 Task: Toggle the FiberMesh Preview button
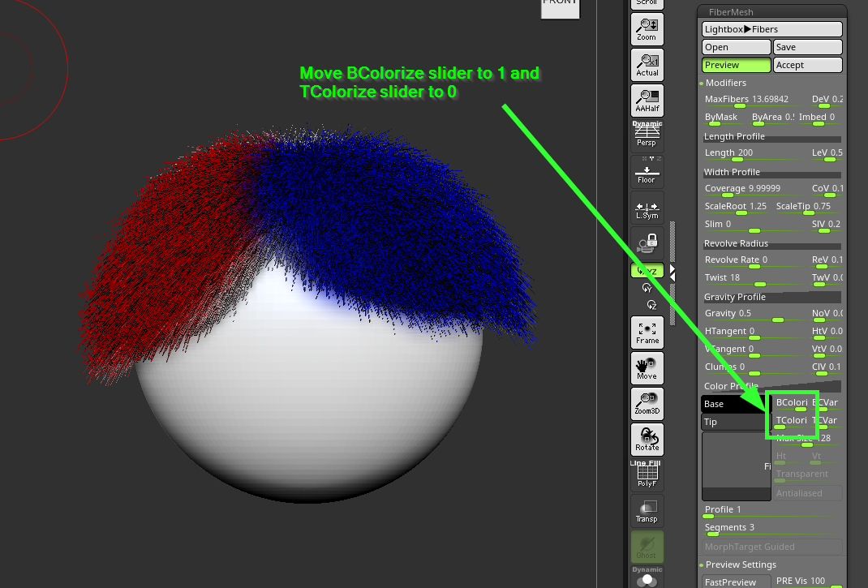click(737, 65)
